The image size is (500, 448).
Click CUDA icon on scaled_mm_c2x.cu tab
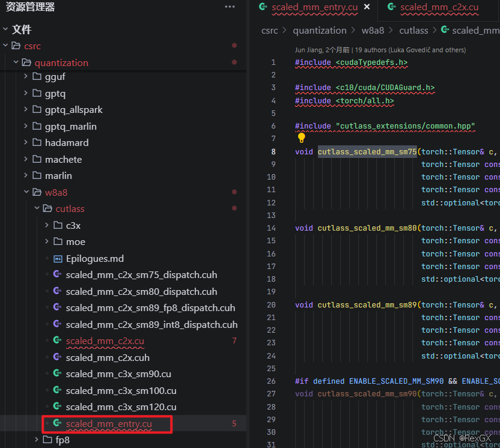392,7
